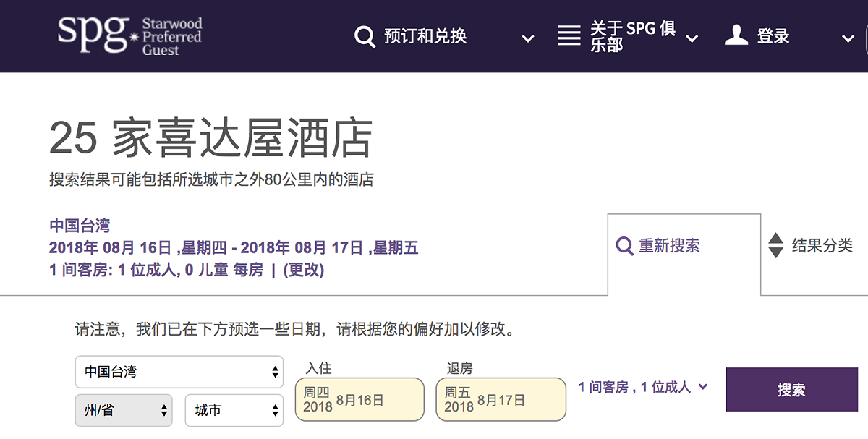Click the 登录 link
This screenshot has height=439, width=868.
[773, 36]
